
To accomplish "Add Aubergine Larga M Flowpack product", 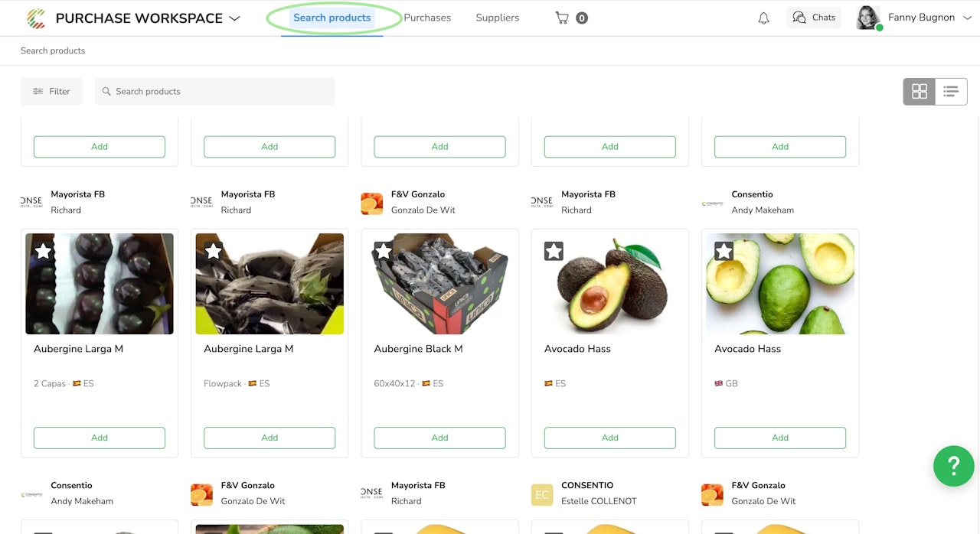I will 269,438.
